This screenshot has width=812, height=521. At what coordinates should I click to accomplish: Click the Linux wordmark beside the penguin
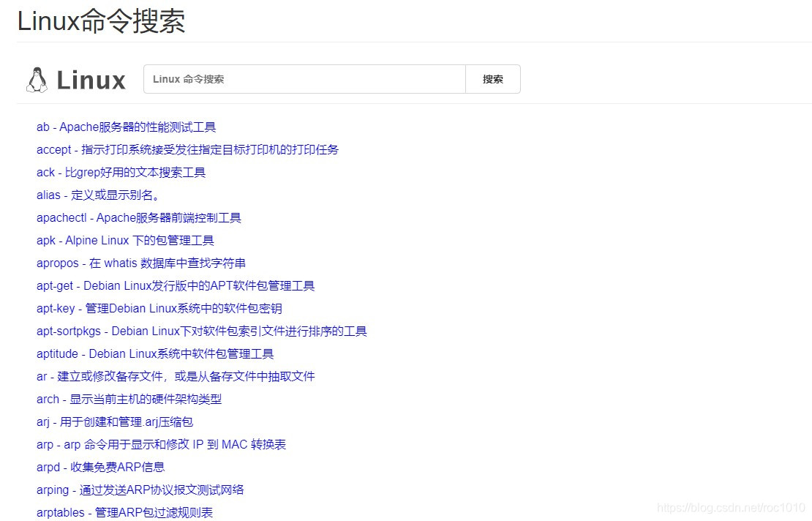pyautogui.click(x=91, y=80)
